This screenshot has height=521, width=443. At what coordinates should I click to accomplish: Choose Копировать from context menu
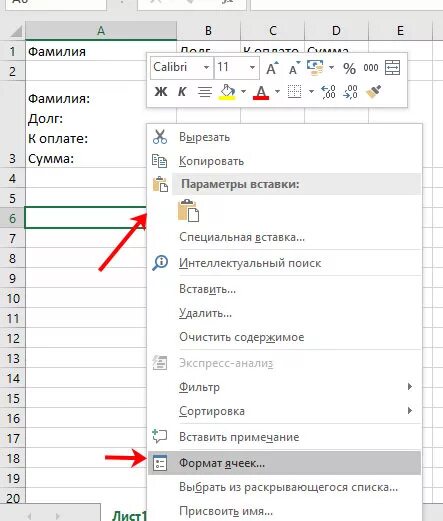click(x=285, y=161)
